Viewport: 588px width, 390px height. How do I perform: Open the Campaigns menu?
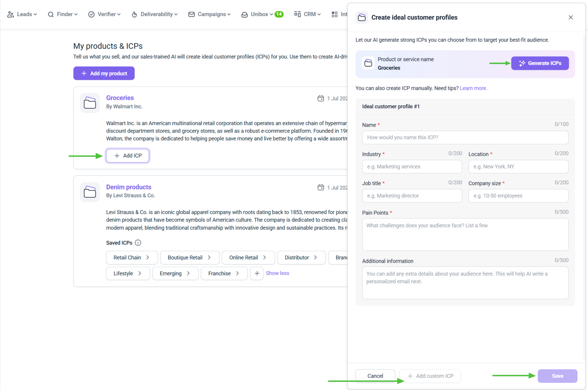point(209,14)
